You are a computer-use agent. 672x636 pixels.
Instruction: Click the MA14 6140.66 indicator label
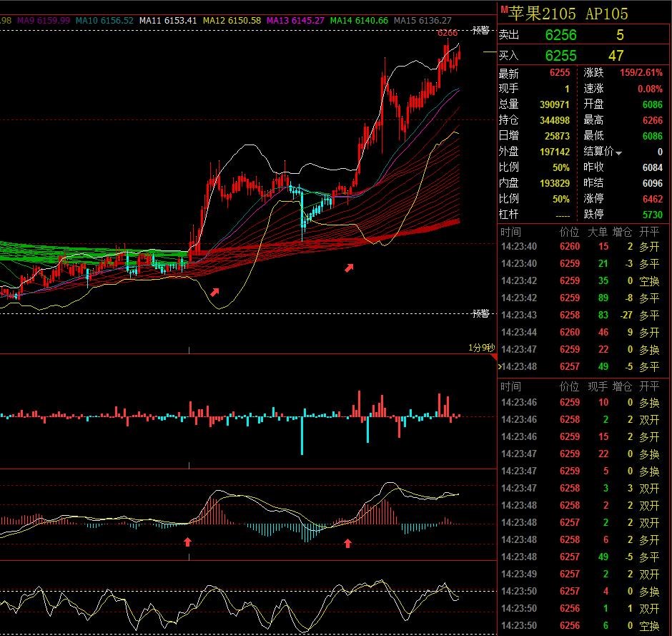pyautogui.click(x=359, y=20)
